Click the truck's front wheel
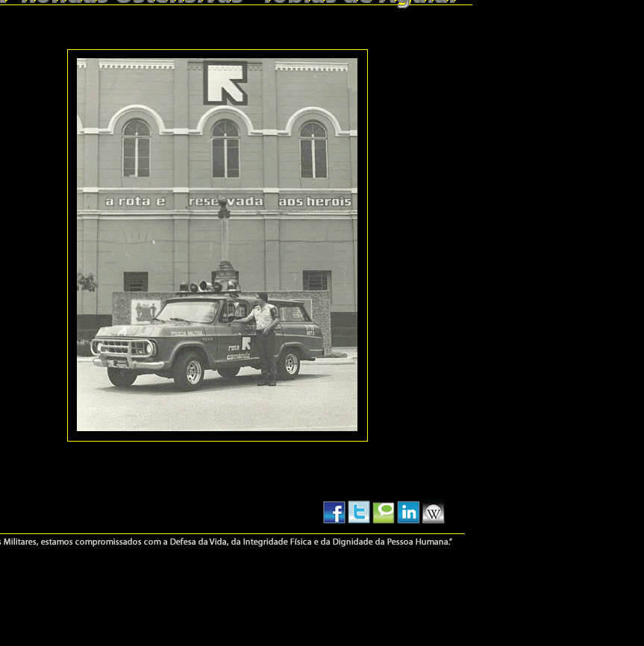644x646 pixels. point(191,371)
